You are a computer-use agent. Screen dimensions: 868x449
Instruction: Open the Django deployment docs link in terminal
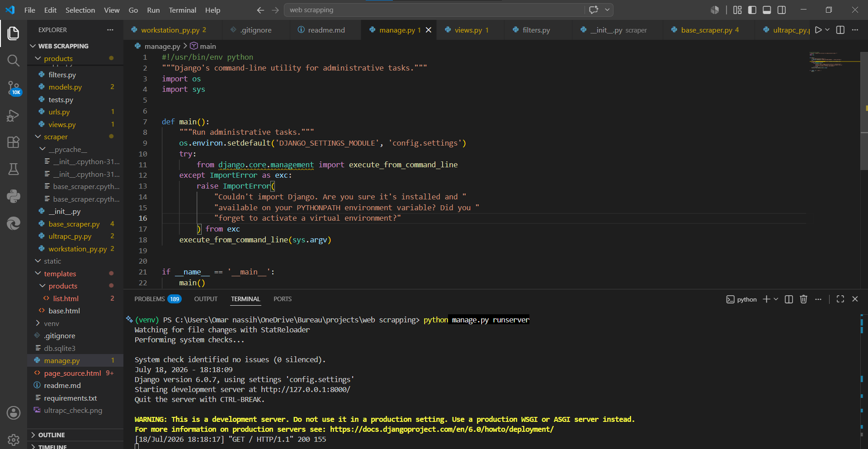coord(442,429)
